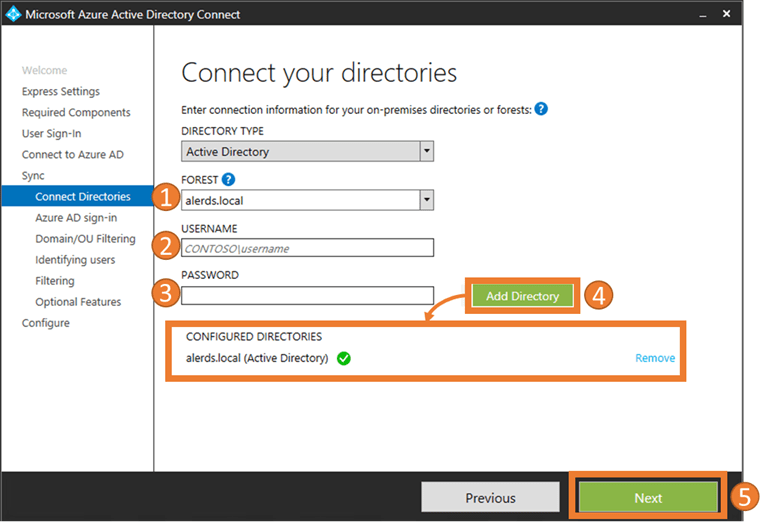Remove the alerds.local configured directory
769x530 pixels.
655,358
